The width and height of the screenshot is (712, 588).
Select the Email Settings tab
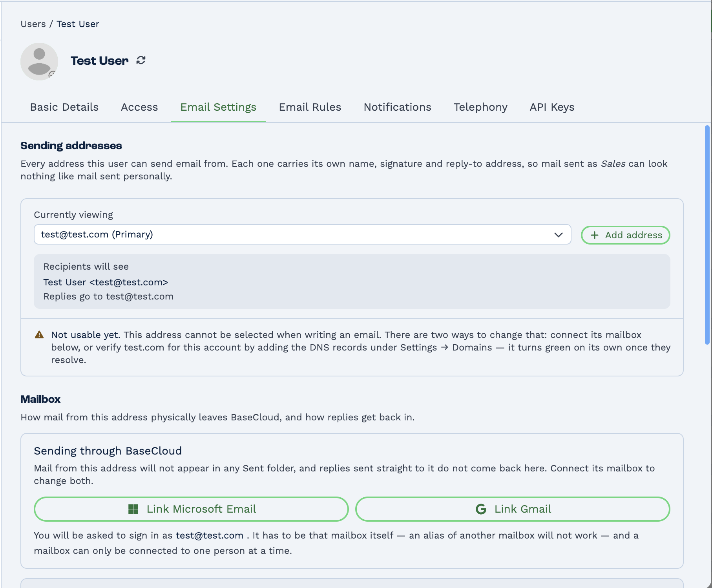click(218, 107)
